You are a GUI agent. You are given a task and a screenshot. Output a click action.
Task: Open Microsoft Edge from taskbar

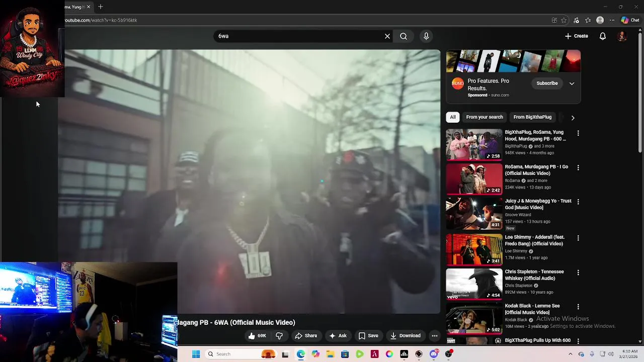300,354
